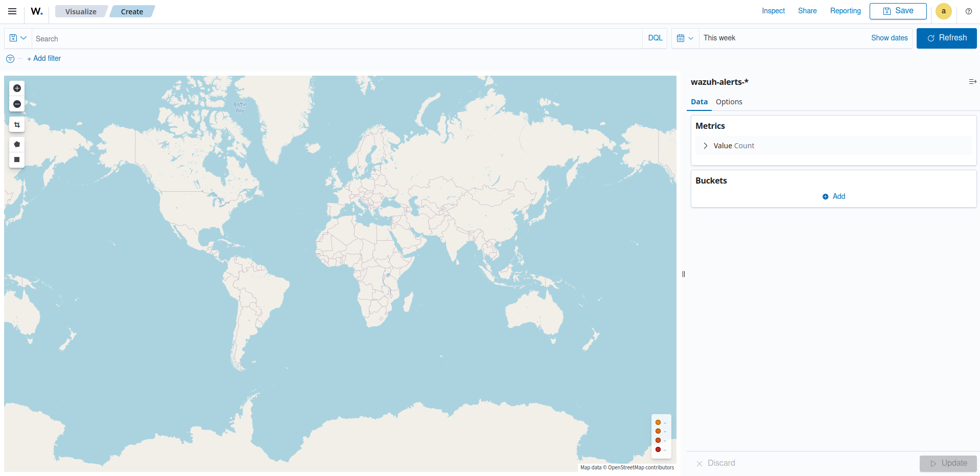980x476 pixels.
Task: Select the draw rectangle tool
Action: [x=17, y=160]
